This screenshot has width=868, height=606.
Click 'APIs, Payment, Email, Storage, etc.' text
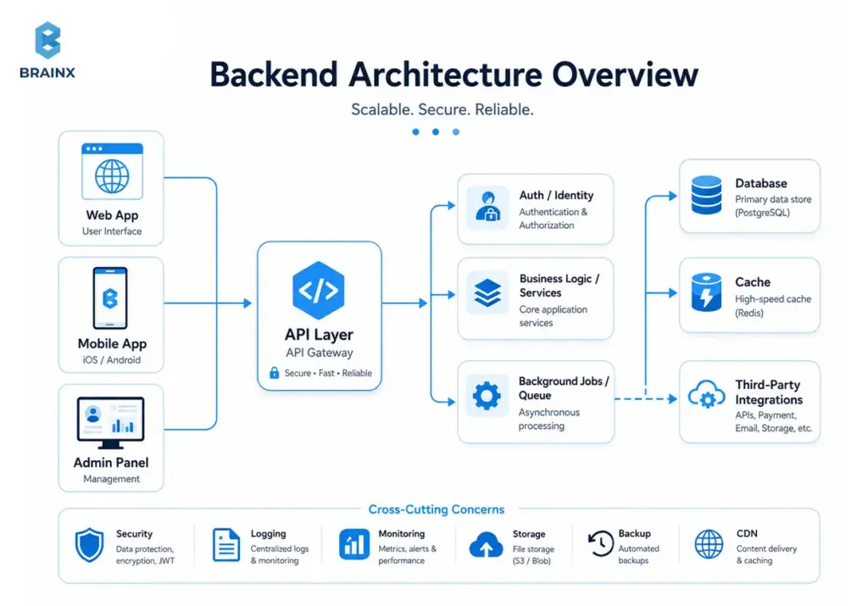773,422
